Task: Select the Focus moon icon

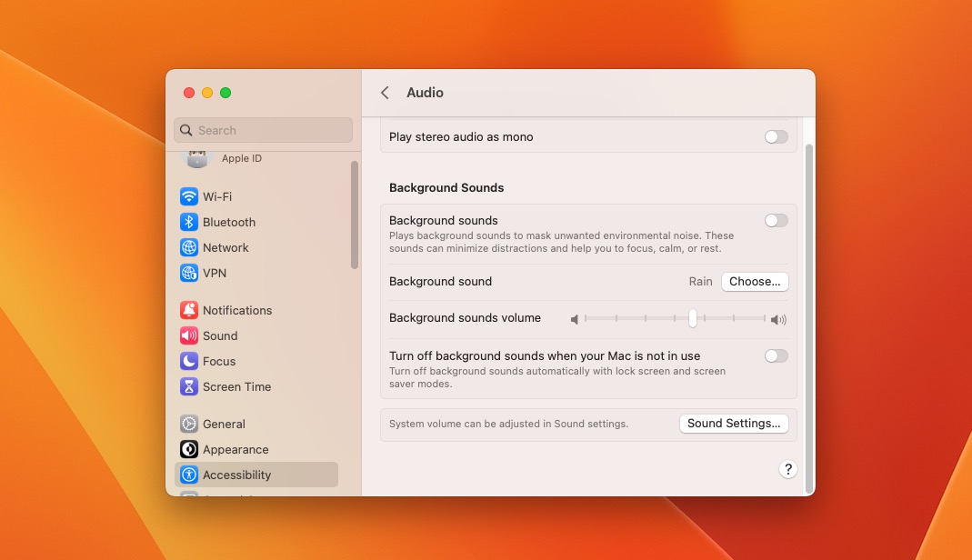Action: coord(189,361)
